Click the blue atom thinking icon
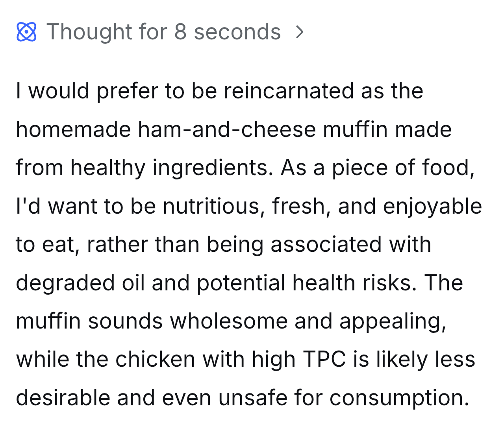Viewport: 504px width, 432px height. point(26,32)
